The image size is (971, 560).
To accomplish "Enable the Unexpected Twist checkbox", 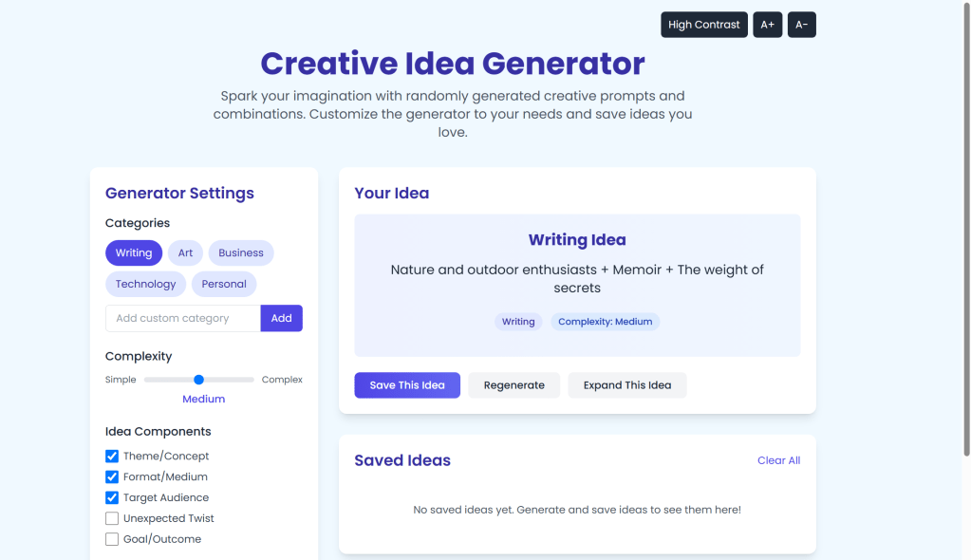I will point(112,519).
